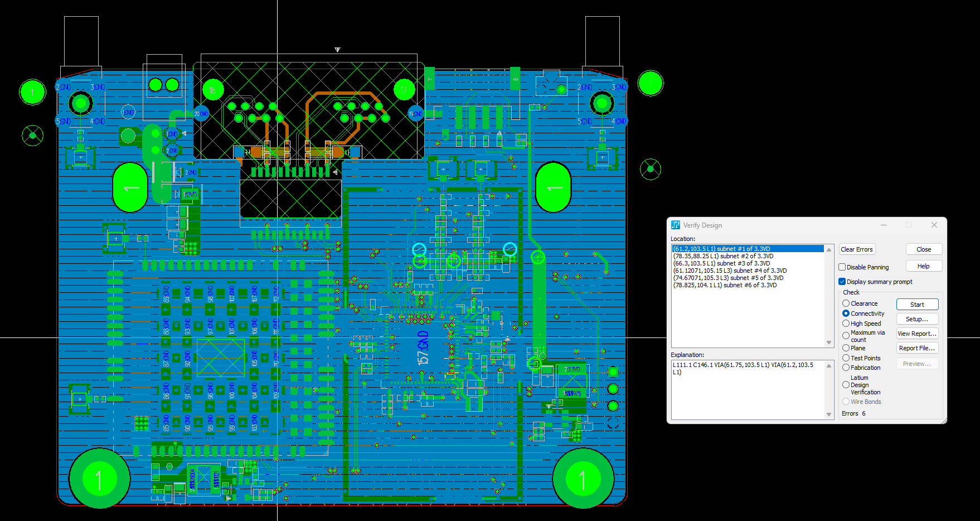Close the Verify Design dialog with X
Screen dimensions: 980x521
(x=934, y=225)
